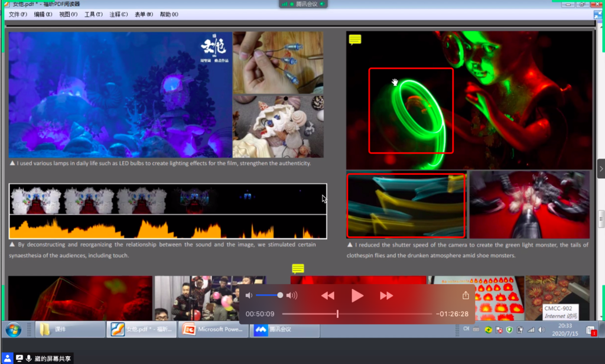
Task: Seek on the video progress bar
Action: point(357,314)
